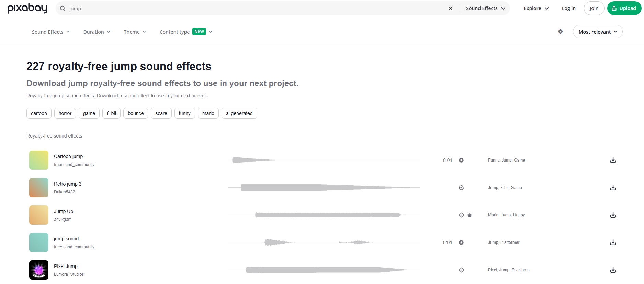Click the Log in link
This screenshot has height=284, width=644.
(x=568, y=8)
